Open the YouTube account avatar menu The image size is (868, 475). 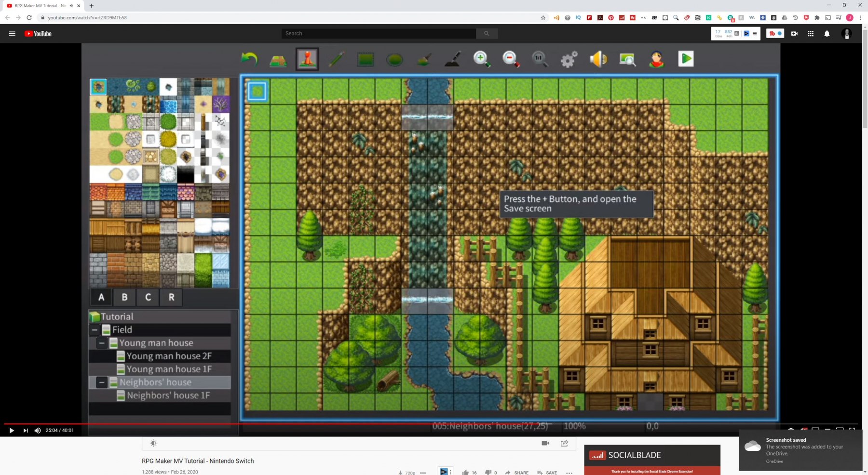(x=847, y=33)
